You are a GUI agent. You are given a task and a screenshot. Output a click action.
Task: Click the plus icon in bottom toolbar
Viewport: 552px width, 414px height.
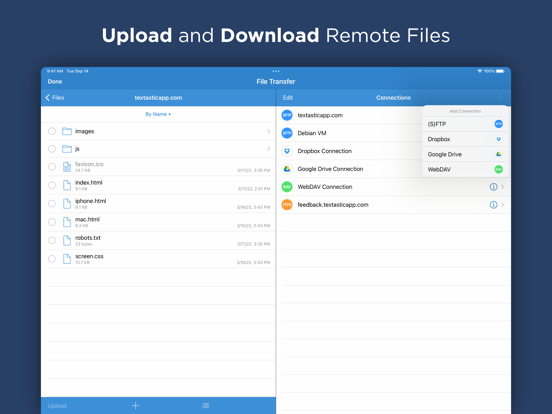[136, 406]
